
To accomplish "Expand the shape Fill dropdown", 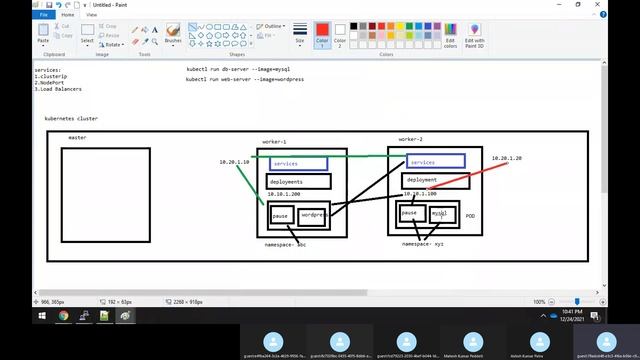I will [274, 36].
